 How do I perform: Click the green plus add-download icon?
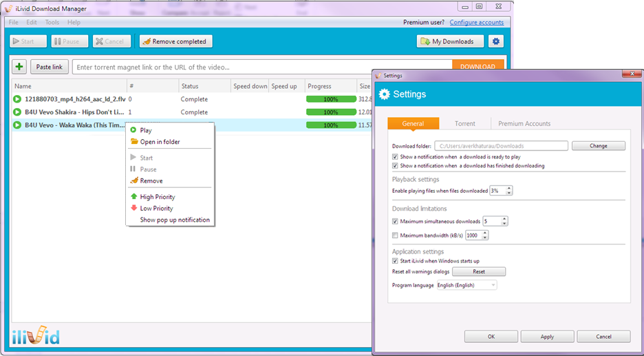[19, 67]
